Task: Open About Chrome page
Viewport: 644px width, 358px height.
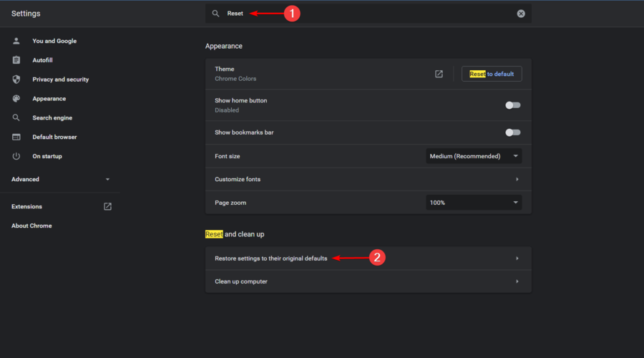Action: pos(31,226)
